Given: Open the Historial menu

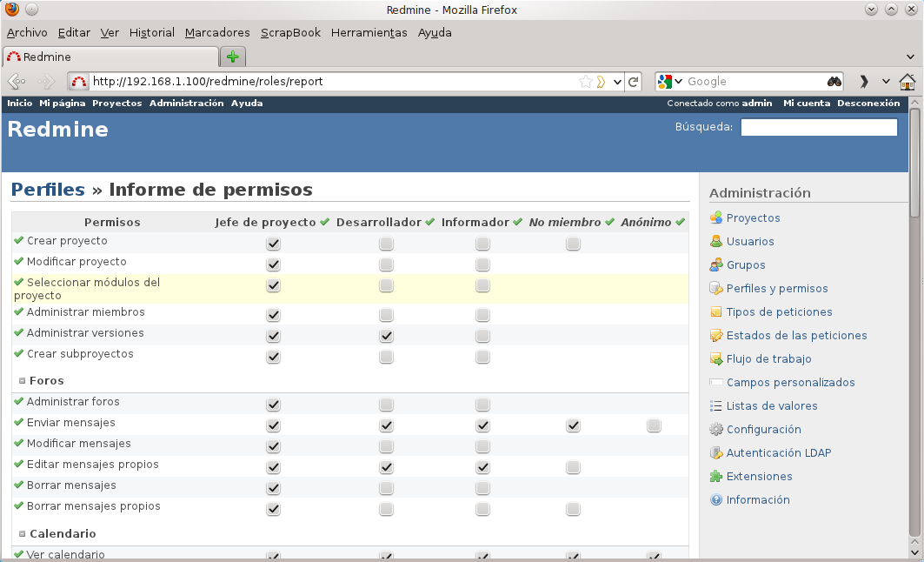Looking at the screenshot, I should coord(152,32).
